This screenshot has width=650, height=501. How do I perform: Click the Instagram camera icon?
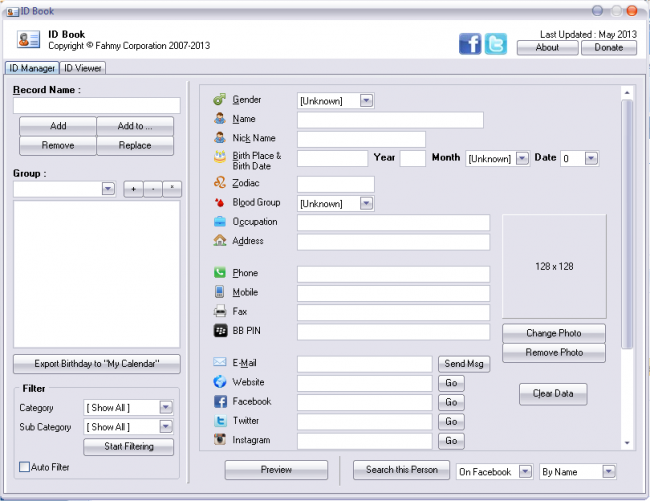tap(220, 440)
